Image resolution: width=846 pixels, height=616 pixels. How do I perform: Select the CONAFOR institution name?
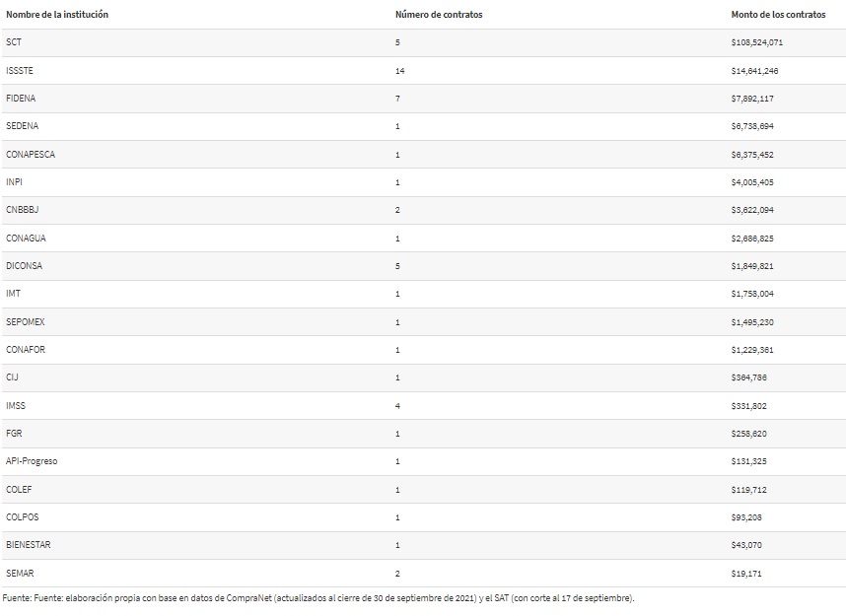[26, 350]
